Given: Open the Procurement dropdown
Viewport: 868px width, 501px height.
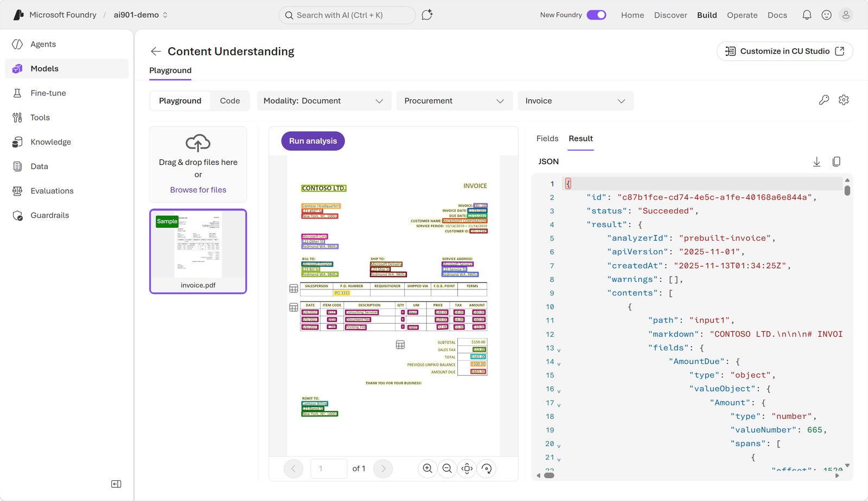Looking at the screenshot, I should tap(455, 101).
